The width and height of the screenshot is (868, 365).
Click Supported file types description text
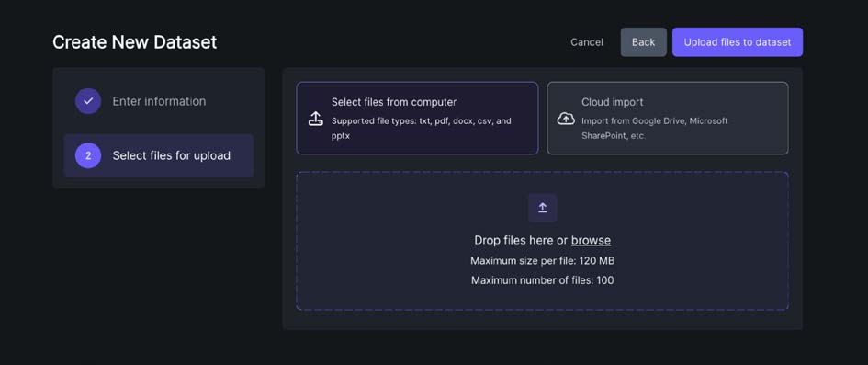422,128
